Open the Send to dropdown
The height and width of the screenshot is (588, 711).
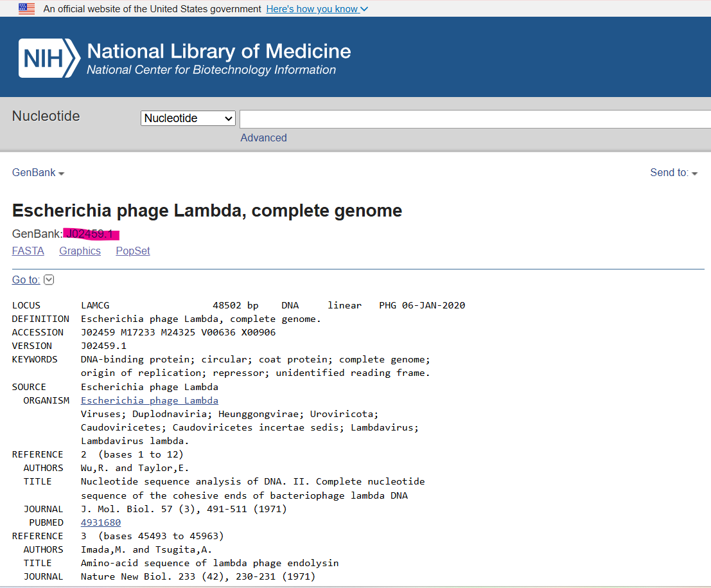tap(674, 173)
